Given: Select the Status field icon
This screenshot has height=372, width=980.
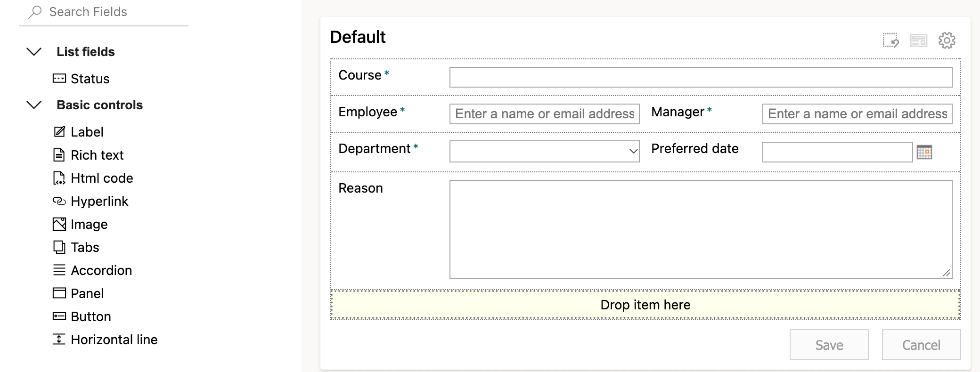Looking at the screenshot, I should coord(59,79).
